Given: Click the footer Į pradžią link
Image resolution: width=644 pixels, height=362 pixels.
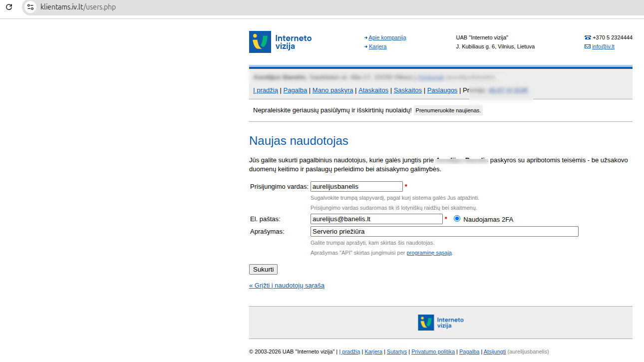Looking at the screenshot, I should pos(349,352).
